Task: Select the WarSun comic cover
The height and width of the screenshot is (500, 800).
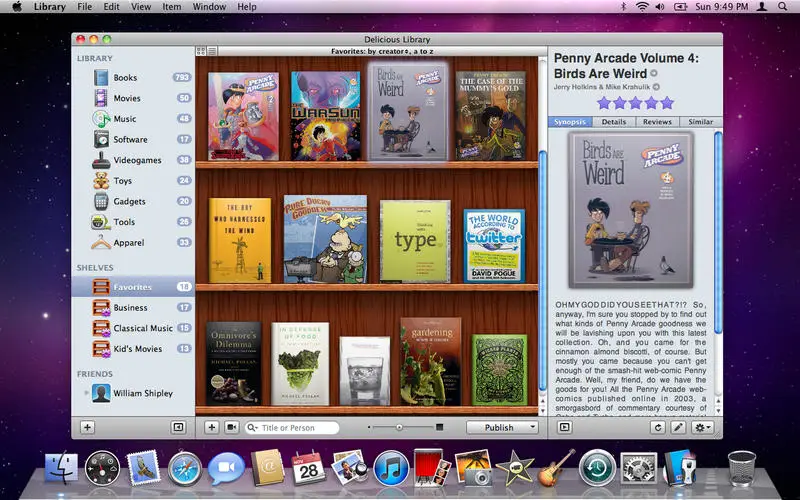Action: (x=326, y=116)
